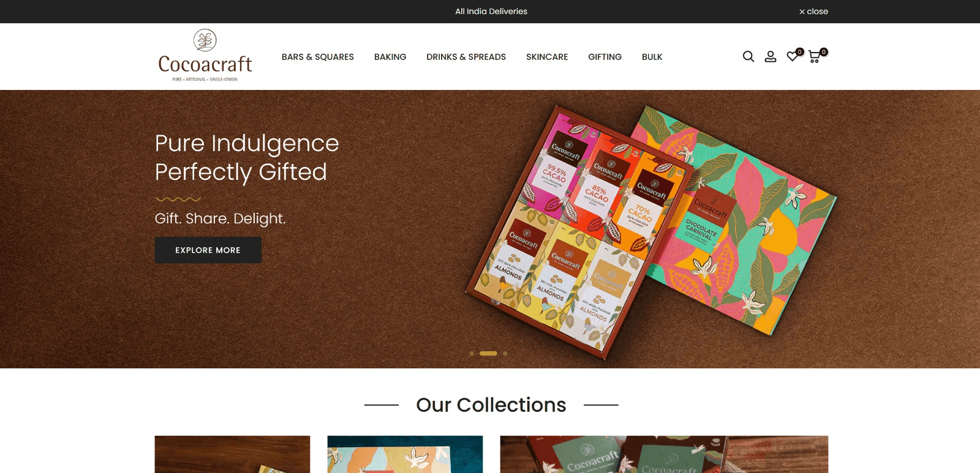Click the All India Deliveries announcement
This screenshot has width=980, height=473.
point(491,12)
